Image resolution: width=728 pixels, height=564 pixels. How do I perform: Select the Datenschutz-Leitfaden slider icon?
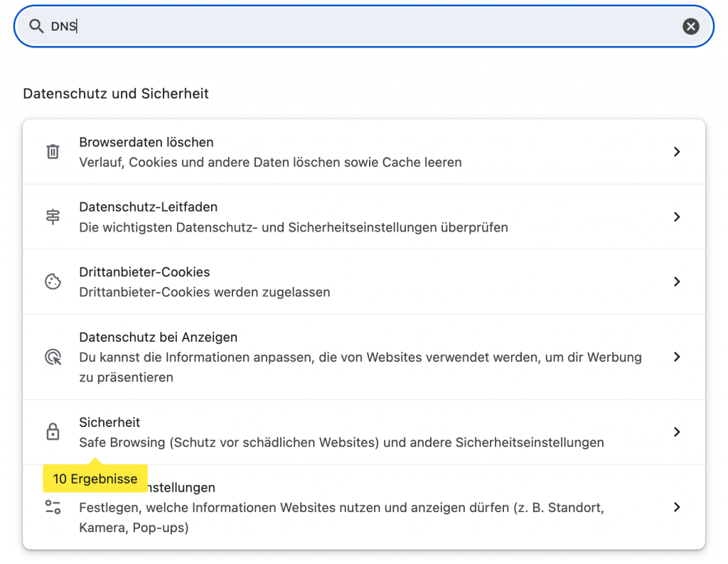click(53, 217)
